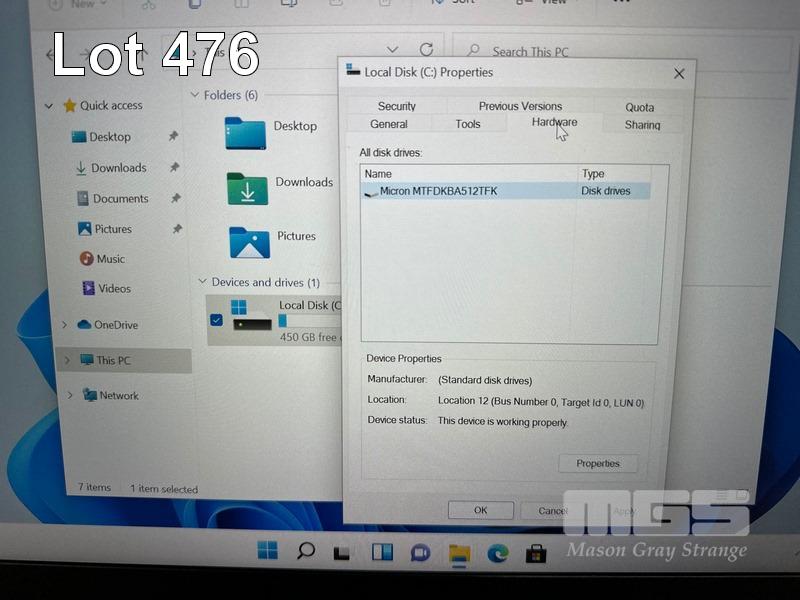Viewport: 800px width, 600px height.
Task: Open the taskbar Search magnifier icon
Action: point(306,551)
